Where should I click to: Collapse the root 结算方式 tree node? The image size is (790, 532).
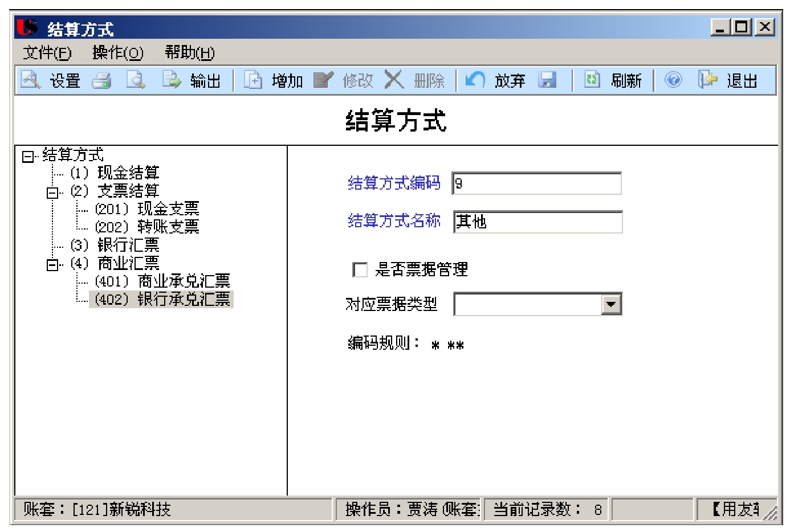(28, 156)
